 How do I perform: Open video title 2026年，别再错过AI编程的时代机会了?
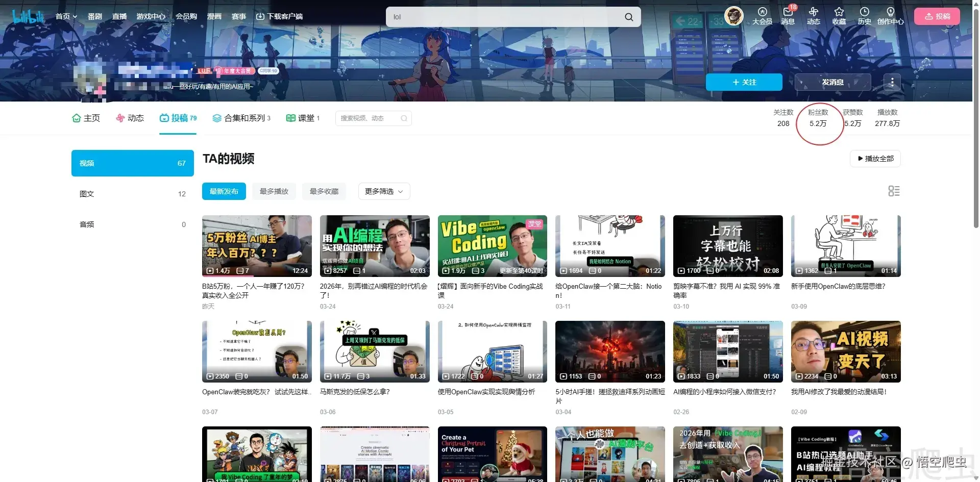coord(374,291)
